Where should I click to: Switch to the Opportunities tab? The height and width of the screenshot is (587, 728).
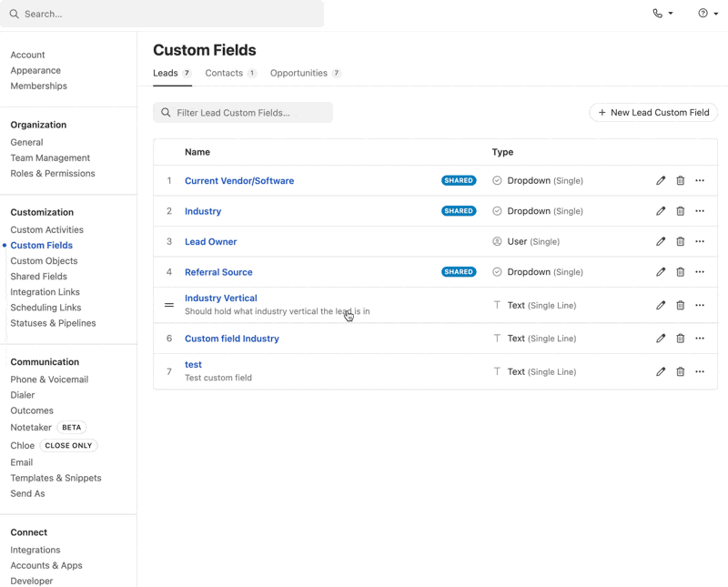tap(306, 74)
